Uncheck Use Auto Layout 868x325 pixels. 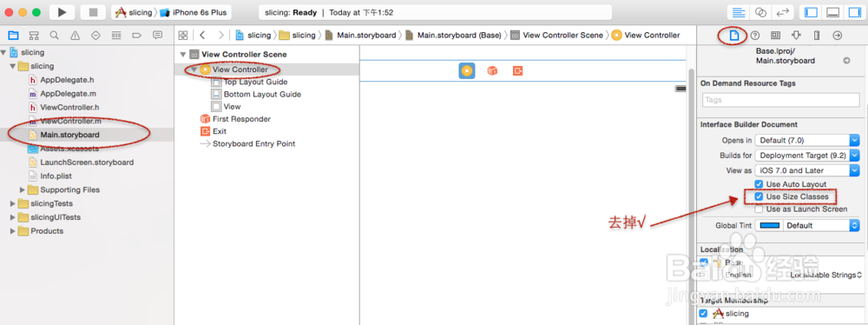coord(759,183)
